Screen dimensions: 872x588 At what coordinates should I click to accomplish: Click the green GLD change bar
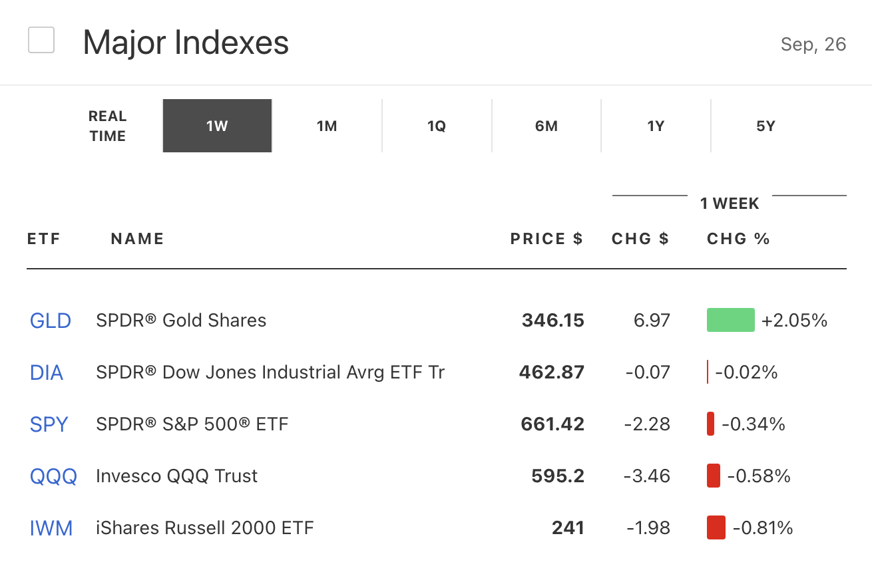pos(730,320)
